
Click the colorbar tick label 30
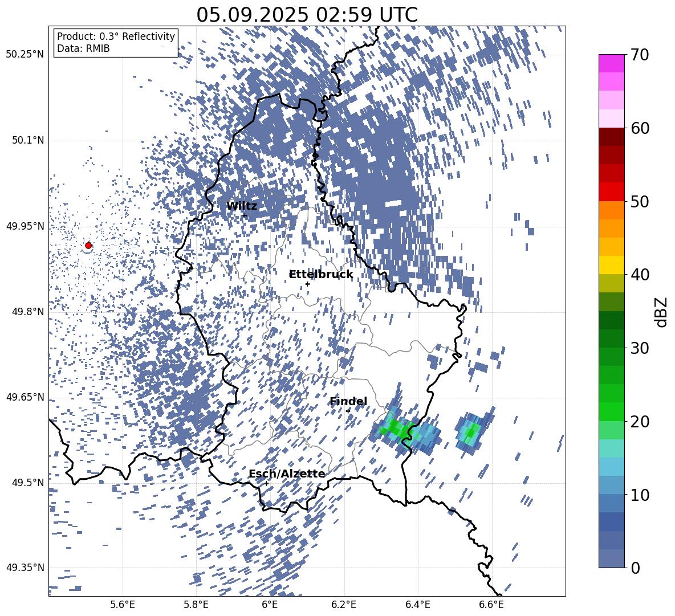640,348
